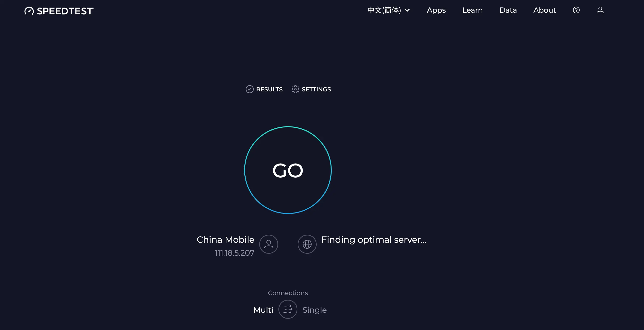The image size is (644, 330).
Task: Select Multi connection mode
Action: click(x=263, y=310)
